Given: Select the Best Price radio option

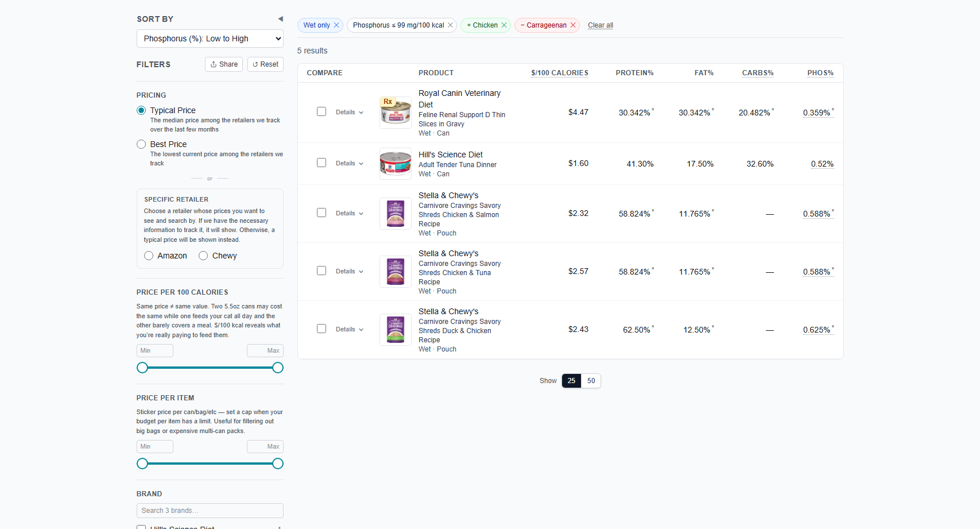Looking at the screenshot, I should click(141, 144).
